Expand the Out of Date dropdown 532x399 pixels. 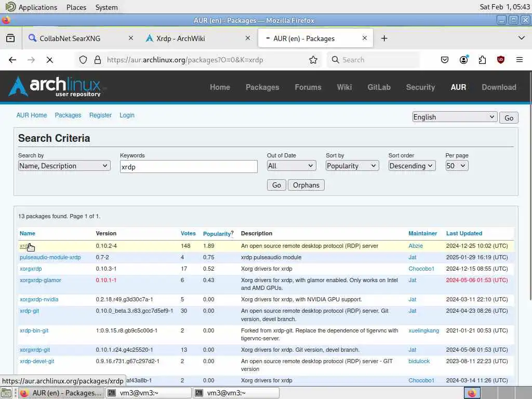click(x=291, y=166)
